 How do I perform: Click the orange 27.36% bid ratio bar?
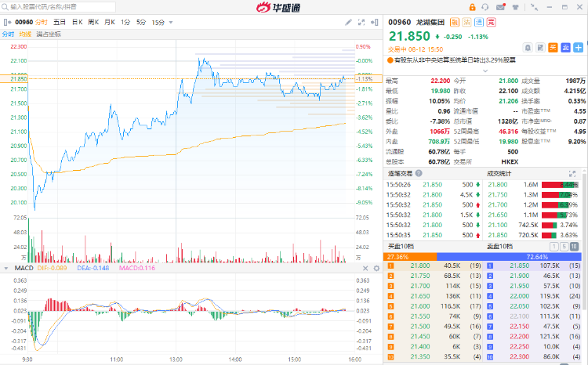point(410,257)
